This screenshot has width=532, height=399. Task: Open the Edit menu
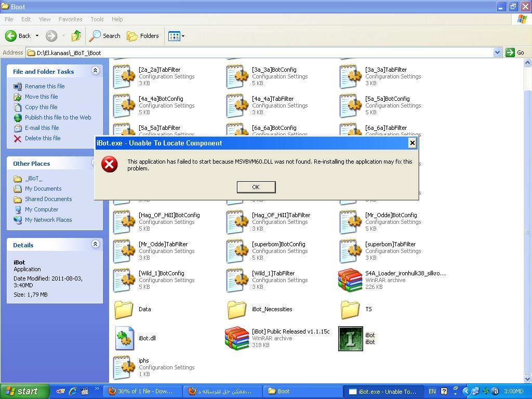[x=26, y=19]
